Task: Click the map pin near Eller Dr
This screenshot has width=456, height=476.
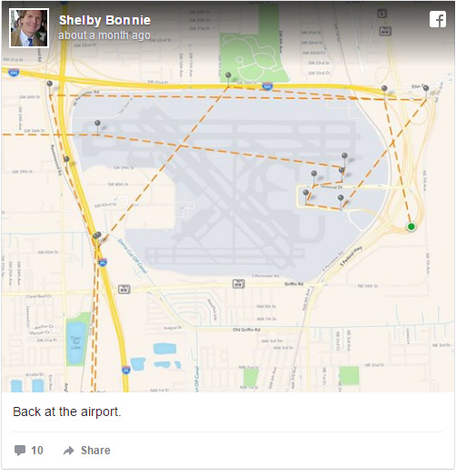Action: 426,88
